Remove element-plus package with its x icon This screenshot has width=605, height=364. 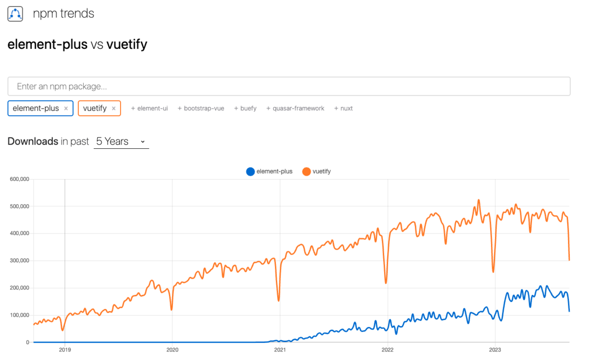click(66, 108)
